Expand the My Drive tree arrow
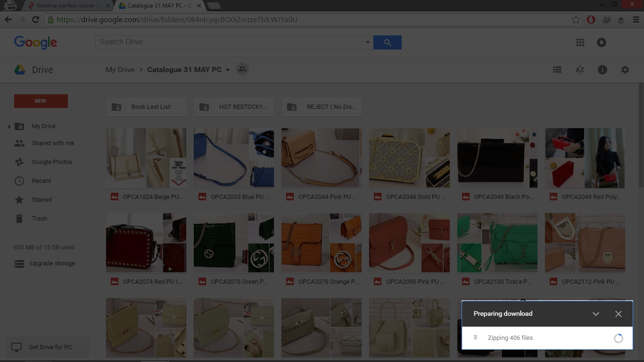This screenshot has height=362, width=644. (x=9, y=126)
